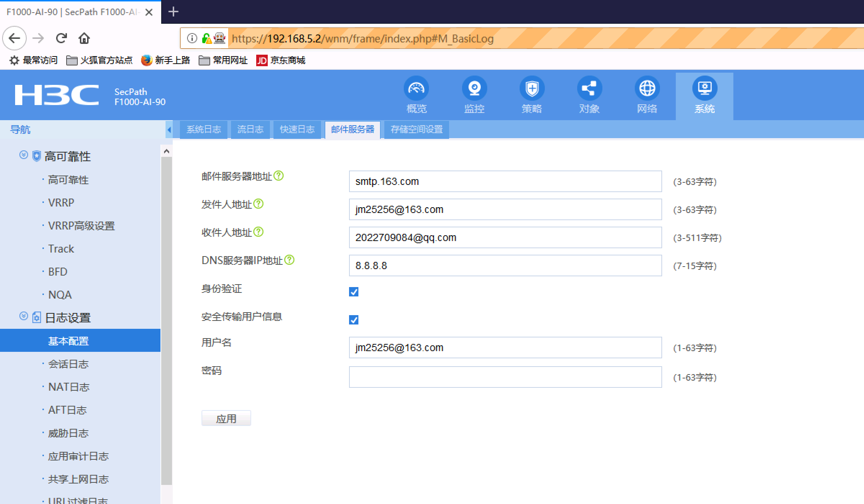Open 京东商城 JD bookmark
This screenshot has height=504, width=864.
pos(281,60)
